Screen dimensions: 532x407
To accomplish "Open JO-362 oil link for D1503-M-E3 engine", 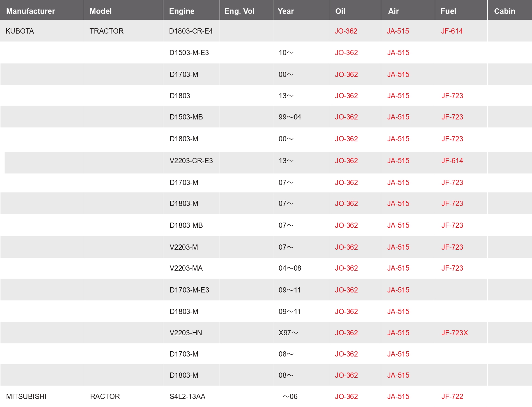I will pyautogui.click(x=346, y=53).
